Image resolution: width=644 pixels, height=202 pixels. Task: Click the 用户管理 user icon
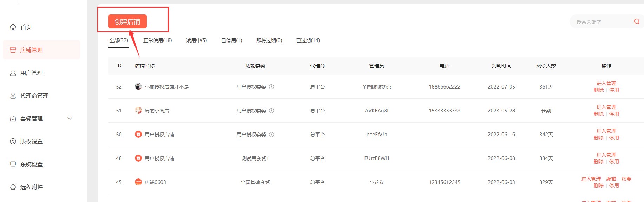(13, 73)
